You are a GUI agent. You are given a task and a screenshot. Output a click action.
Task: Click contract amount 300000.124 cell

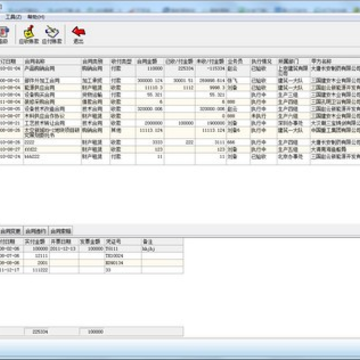coord(150,81)
